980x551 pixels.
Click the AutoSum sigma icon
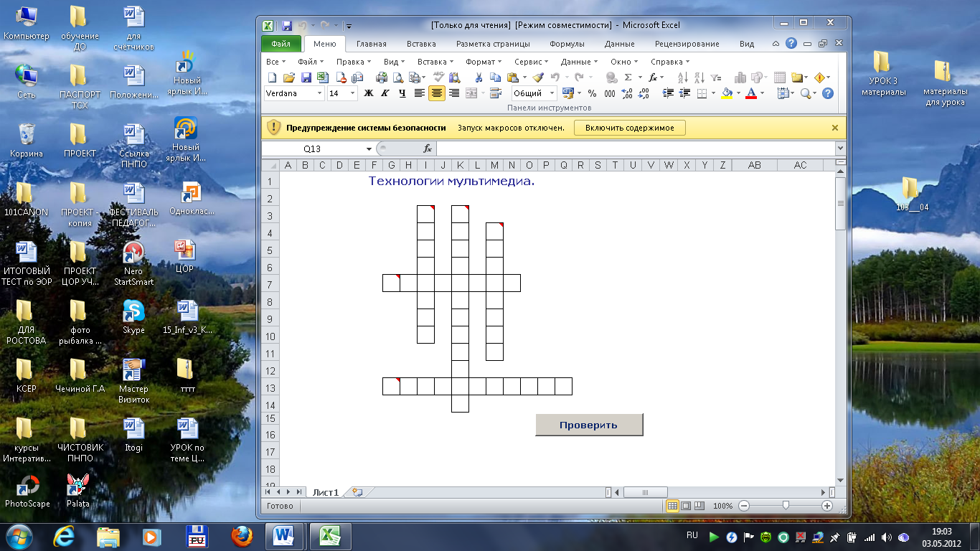coord(628,77)
